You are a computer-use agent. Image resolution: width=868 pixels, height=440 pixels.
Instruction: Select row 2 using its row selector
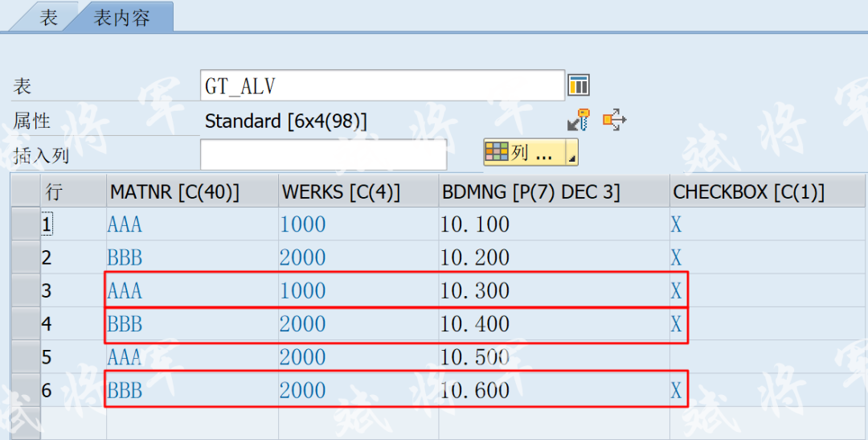[26, 257]
